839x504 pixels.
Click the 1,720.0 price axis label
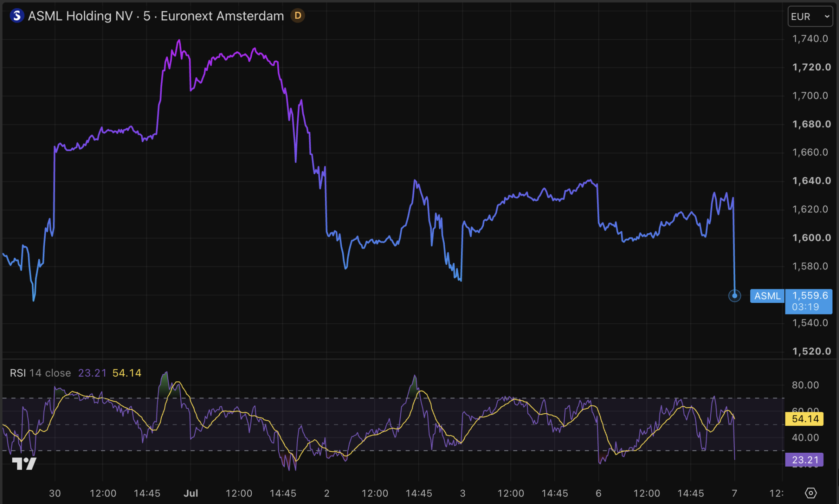pos(812,67)
